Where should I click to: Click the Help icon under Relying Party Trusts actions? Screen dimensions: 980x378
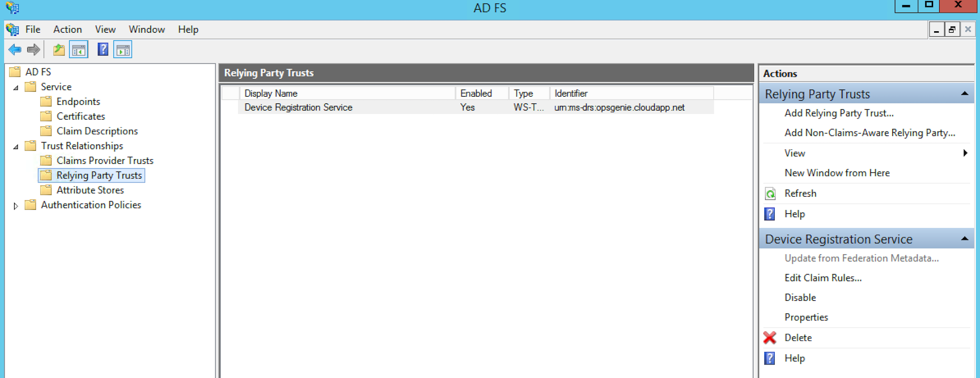[770, 214]
